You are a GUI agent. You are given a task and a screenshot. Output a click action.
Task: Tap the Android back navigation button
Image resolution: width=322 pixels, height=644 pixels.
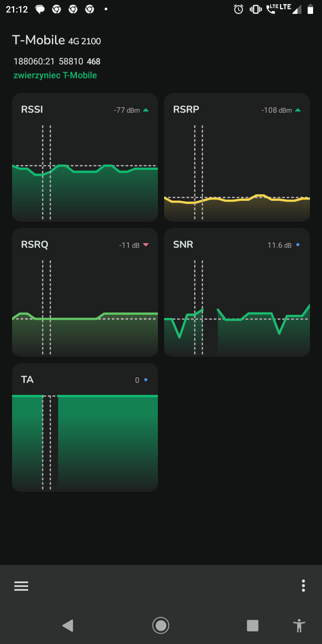(68, 625)
